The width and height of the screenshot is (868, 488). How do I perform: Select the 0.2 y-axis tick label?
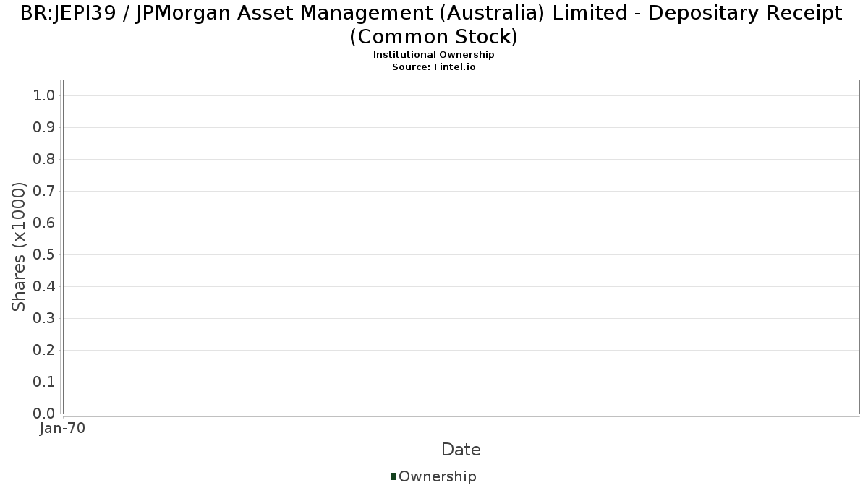click(x=44, y=351)
